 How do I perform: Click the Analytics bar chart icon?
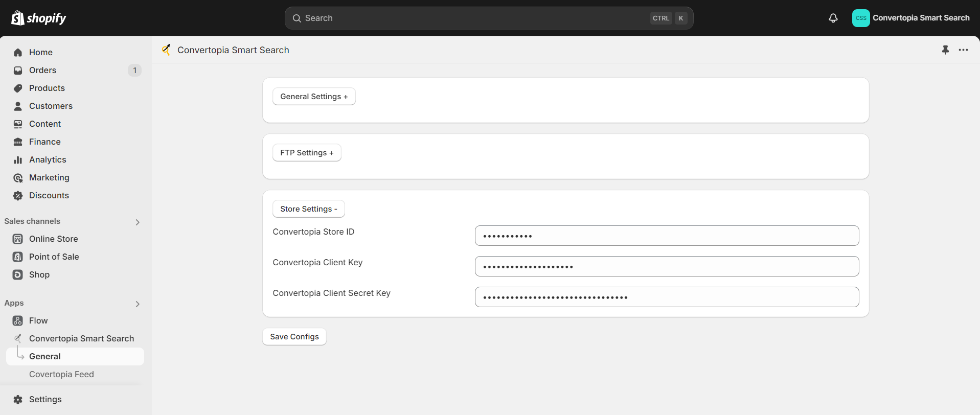click(x=18, y=159)
